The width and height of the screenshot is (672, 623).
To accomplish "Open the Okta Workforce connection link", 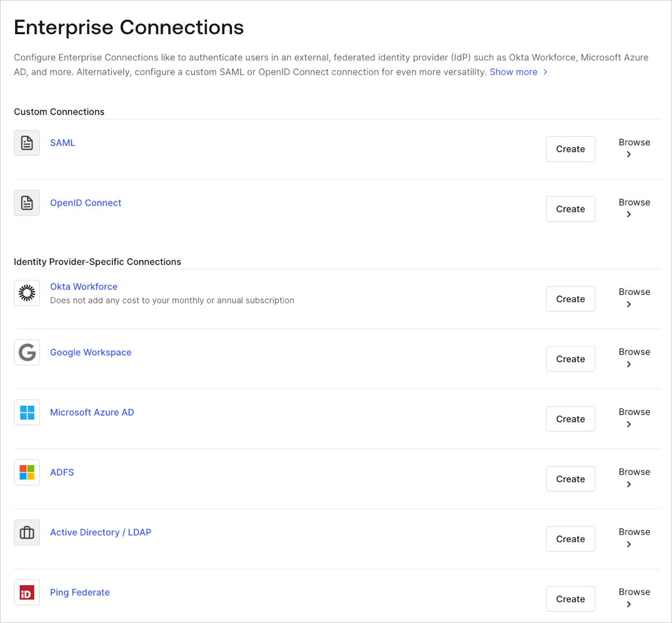I will (x=84, y=286).
